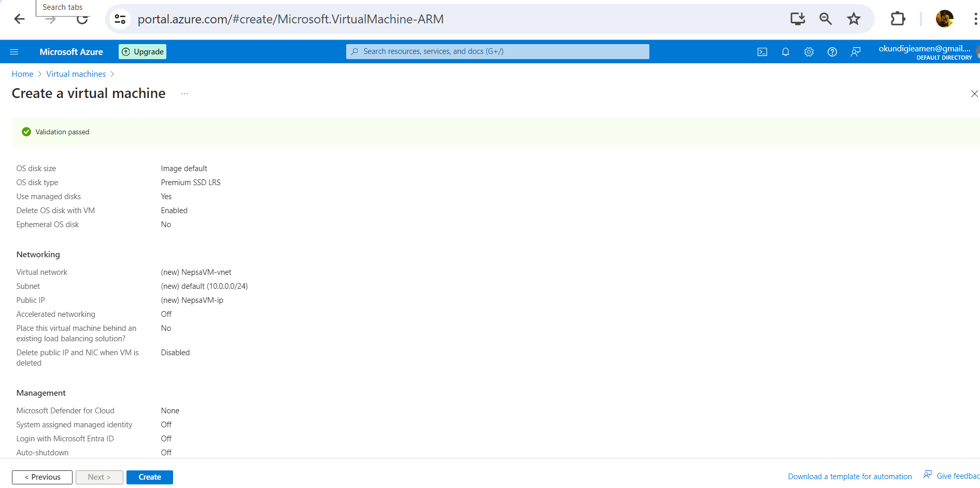Click Download a template for automation

tap(850, 477)
